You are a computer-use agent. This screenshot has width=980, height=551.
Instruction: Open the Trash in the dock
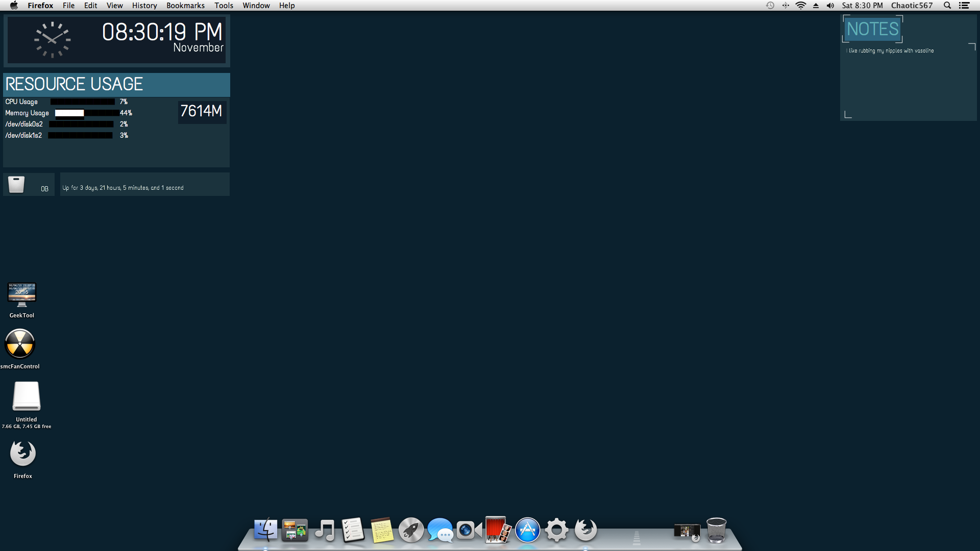pyautogui.click(x=716, y=531)
